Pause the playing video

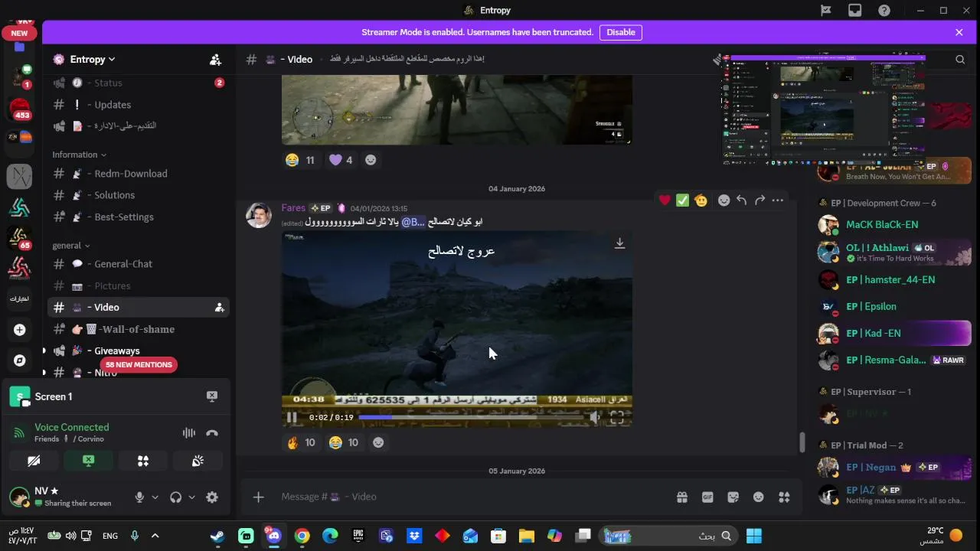pyautogui.click(x=292, y=418)
